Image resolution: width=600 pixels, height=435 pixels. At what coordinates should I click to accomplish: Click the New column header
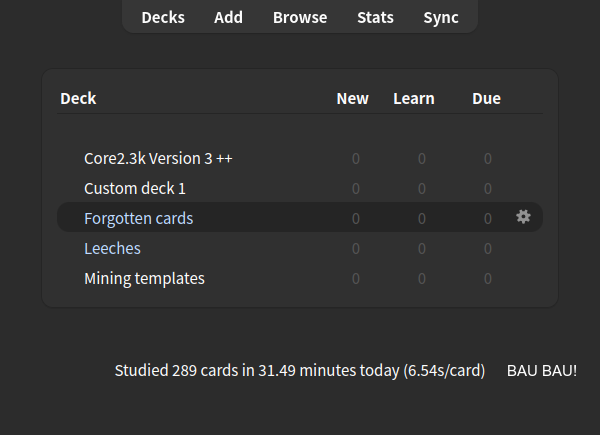tap(352, 98)
